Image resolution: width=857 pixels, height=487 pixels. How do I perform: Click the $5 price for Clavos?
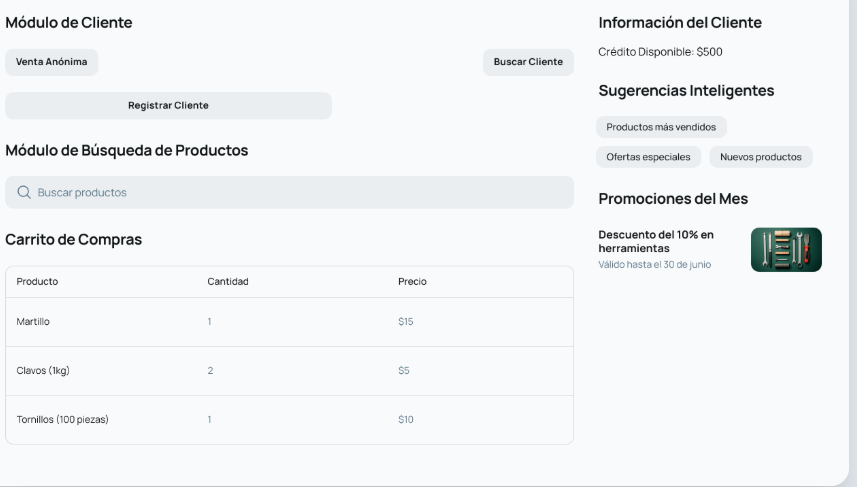pos(403,371)
